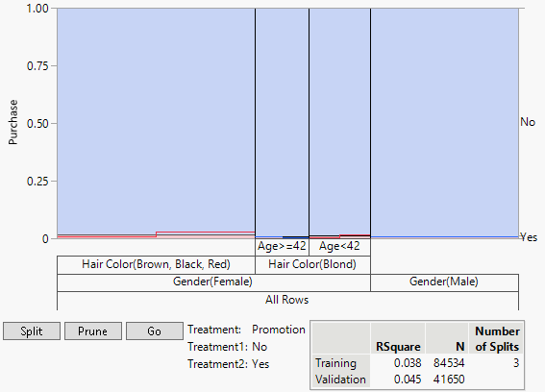Click Training RSquare value 0.038
545x392 pixels.
pyautogui.click(x=408, y=363)
